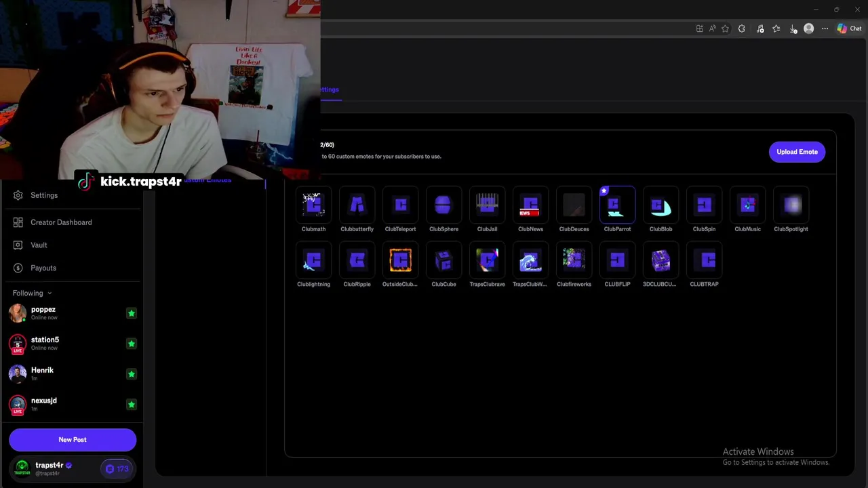868x488 pixels.
Task: Toggle the green star next to nexusjd
Action: (131, 405)
